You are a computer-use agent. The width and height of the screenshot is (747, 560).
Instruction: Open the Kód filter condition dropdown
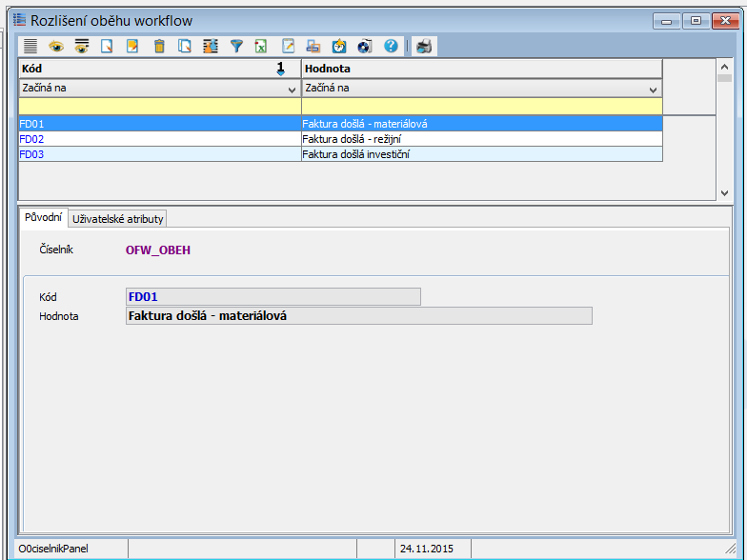292,89
